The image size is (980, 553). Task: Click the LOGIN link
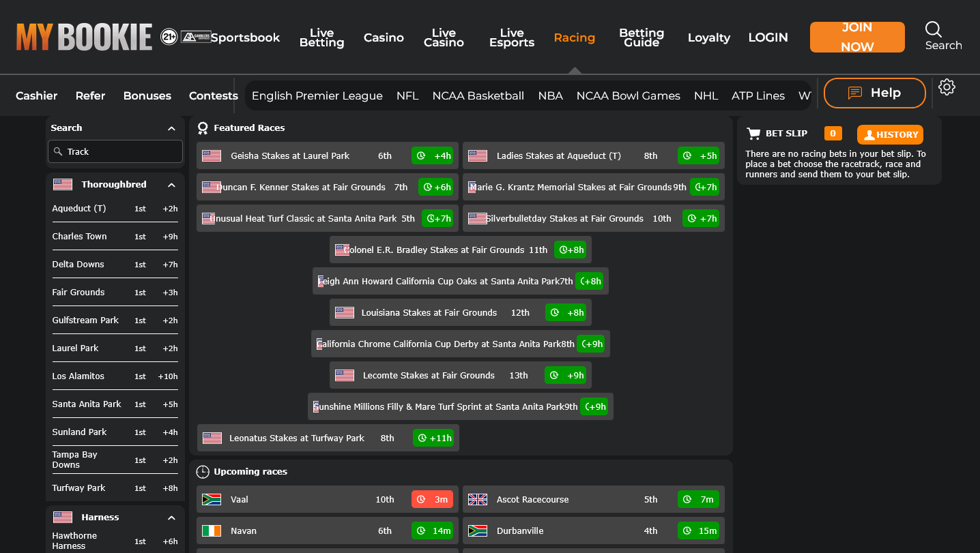(x=768, y=38)
